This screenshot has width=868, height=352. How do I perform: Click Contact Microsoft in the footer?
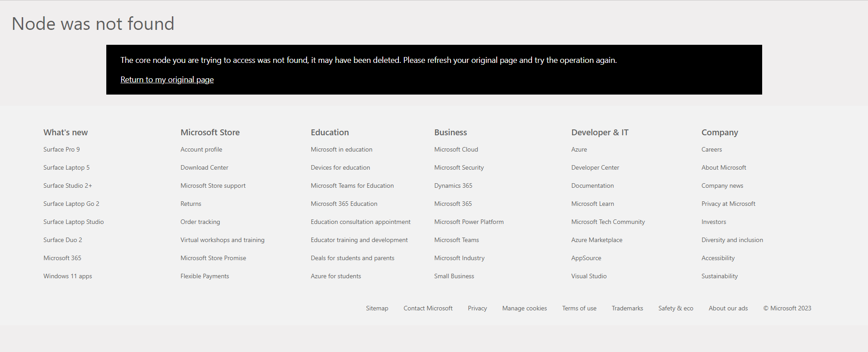(x=428, y=308)
